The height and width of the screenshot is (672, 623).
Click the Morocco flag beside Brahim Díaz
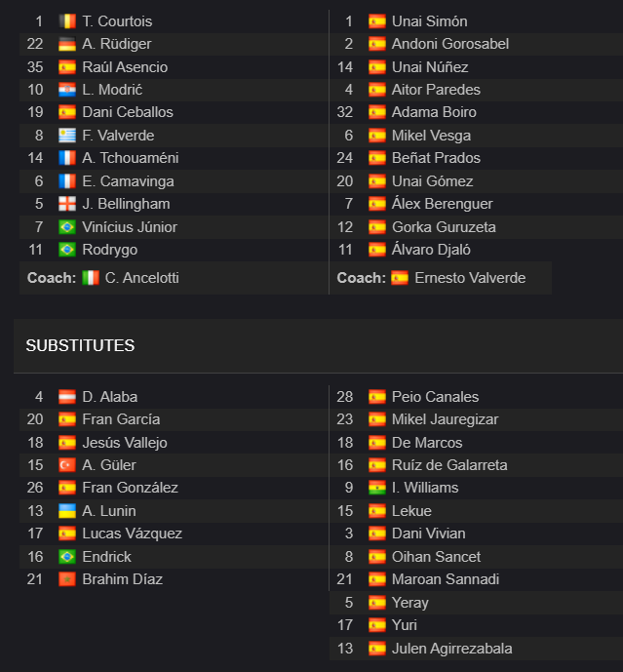point(67,579)
